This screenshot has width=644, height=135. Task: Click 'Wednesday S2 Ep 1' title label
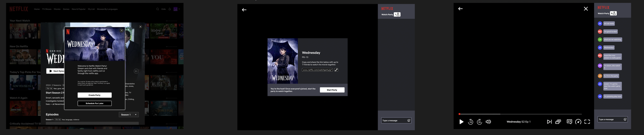click(x=519, y=122)
